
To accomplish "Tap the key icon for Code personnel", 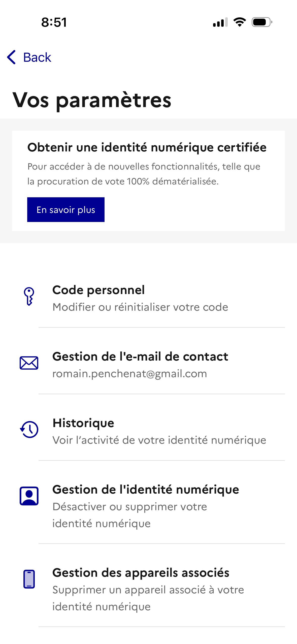I will pos(29,296).
